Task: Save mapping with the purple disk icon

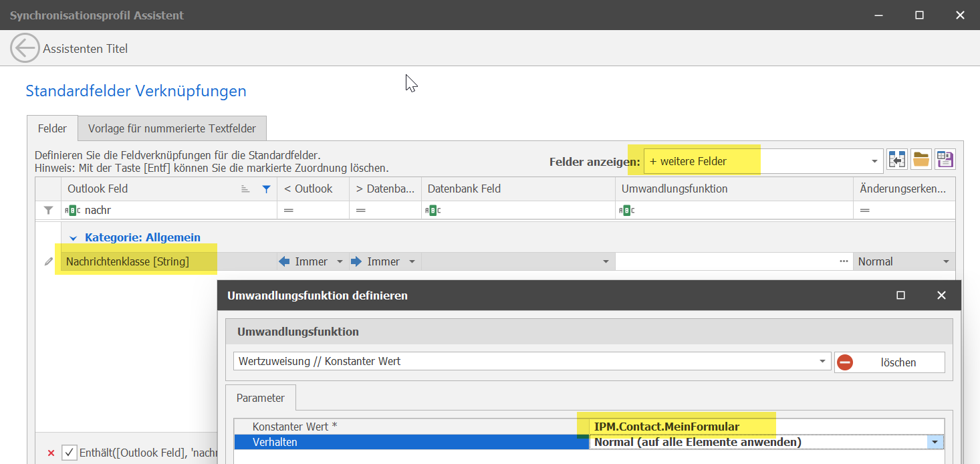Action: [945, 160]
